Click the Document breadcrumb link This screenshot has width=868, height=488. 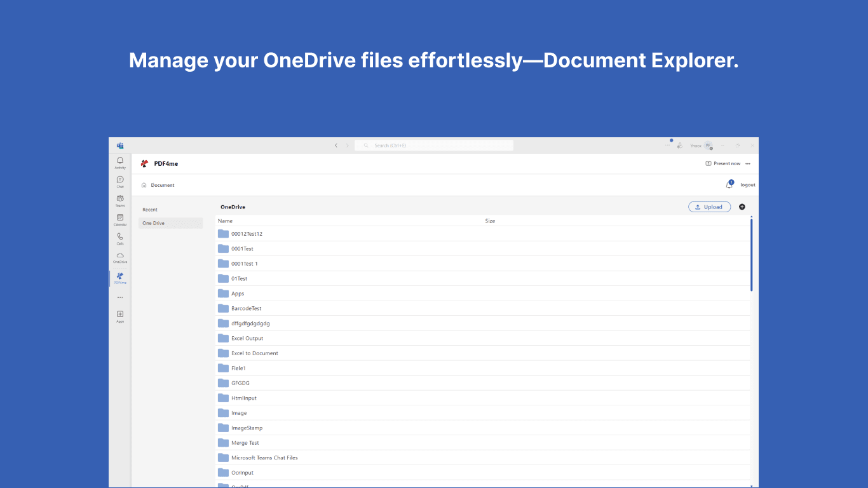click(163, 185)
